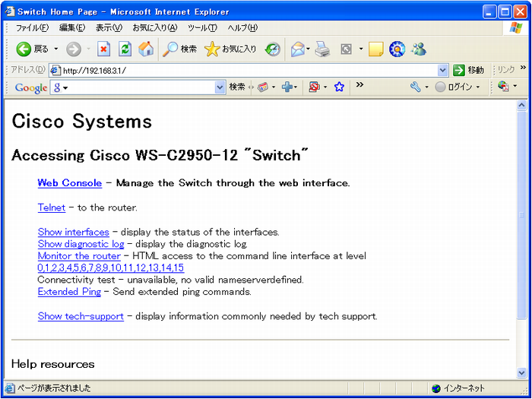Open the 検索 magnifier search pane
Image resolution: width=532 pixels, height=399 pixels.
coord(179,49)
